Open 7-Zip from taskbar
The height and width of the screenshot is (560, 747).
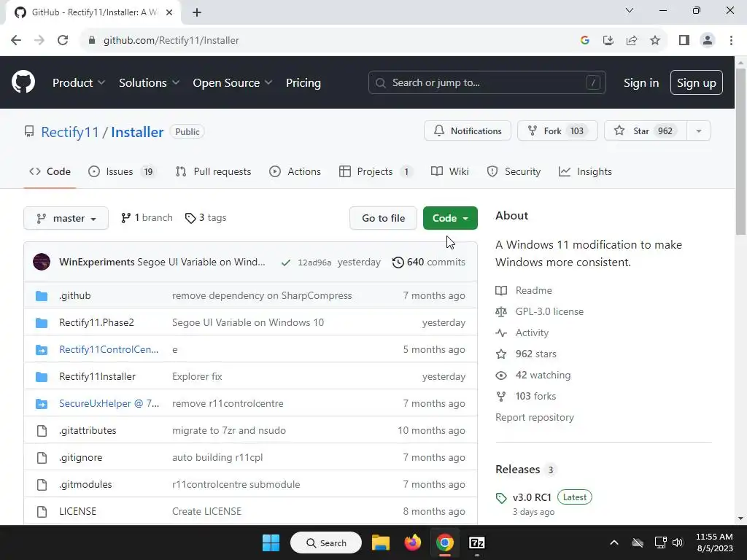tap(476, 542)
